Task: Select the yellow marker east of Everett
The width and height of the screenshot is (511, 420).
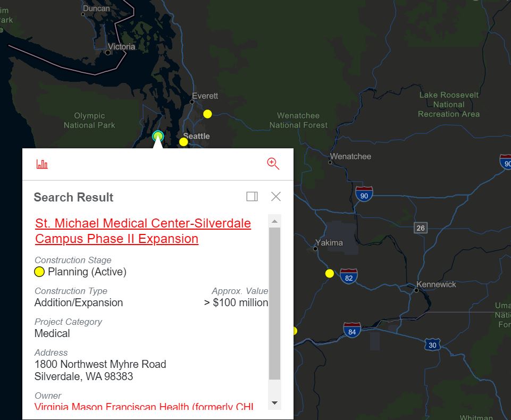Action: point(207,114)
